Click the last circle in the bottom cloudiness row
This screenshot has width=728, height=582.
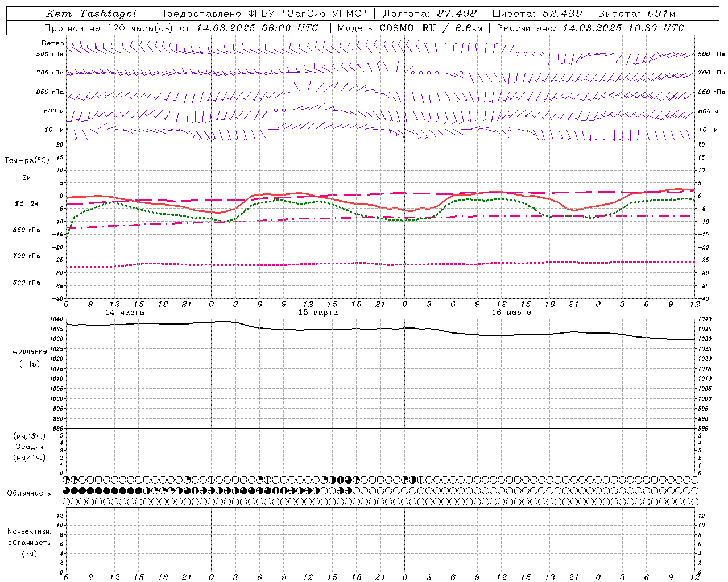(694, 501)
